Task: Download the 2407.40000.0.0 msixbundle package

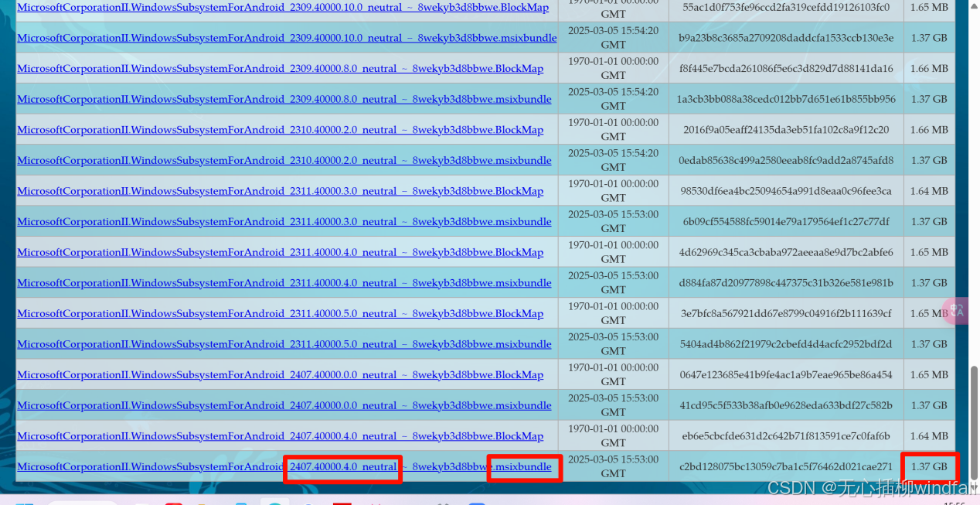Action: click(x=284, y=405)
